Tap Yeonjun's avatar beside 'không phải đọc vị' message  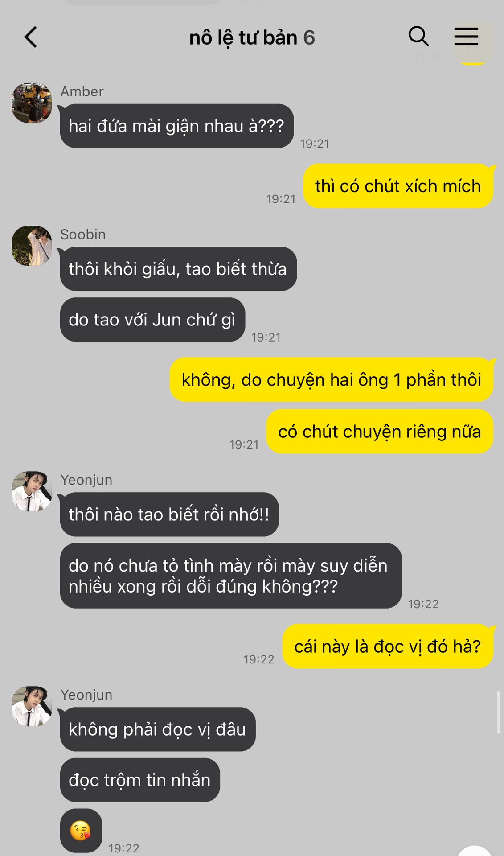(32, 706)
